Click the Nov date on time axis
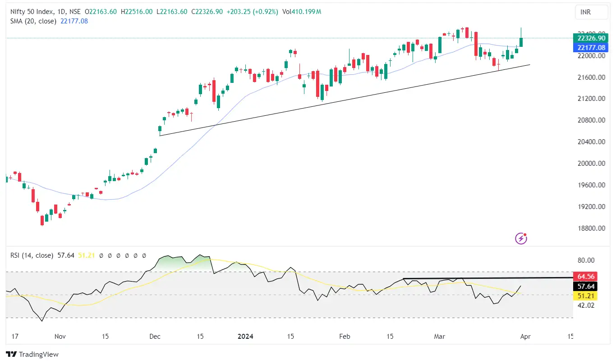The width and height of the screenshot is (616, 364). [60, 337]
